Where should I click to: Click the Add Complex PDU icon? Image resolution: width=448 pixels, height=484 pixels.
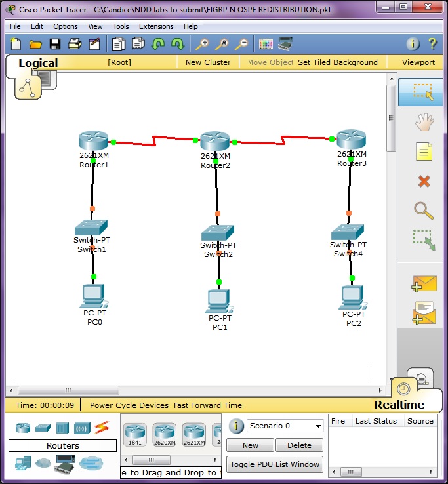424,313
